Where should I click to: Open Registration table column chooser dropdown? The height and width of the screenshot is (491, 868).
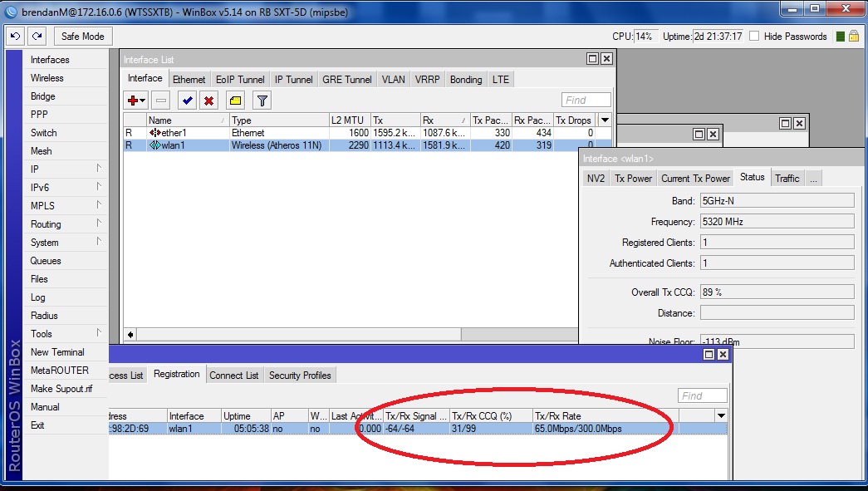point(721,415)
